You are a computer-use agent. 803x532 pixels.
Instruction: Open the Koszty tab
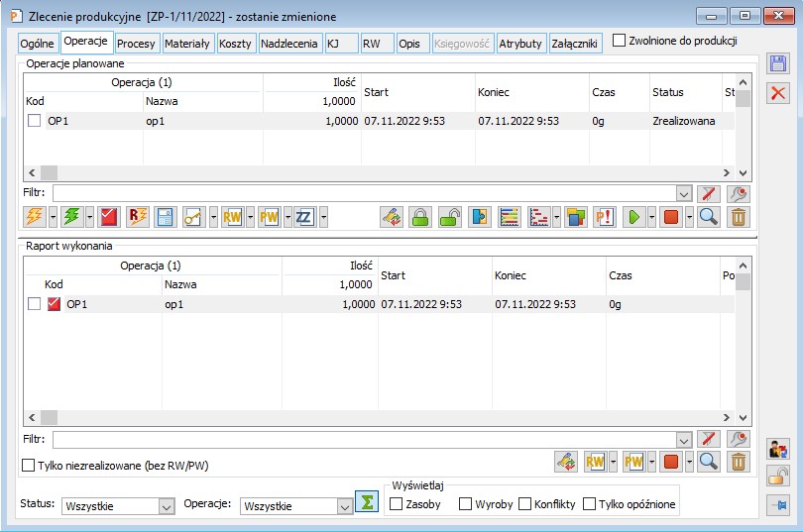[235, 44]
